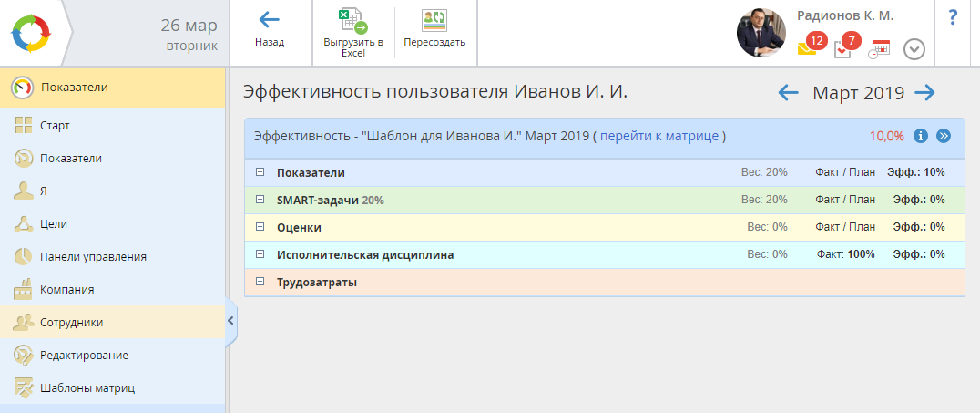
Task: Open the mail notifications icon with 12 badge
Action: tap(807, 48)
